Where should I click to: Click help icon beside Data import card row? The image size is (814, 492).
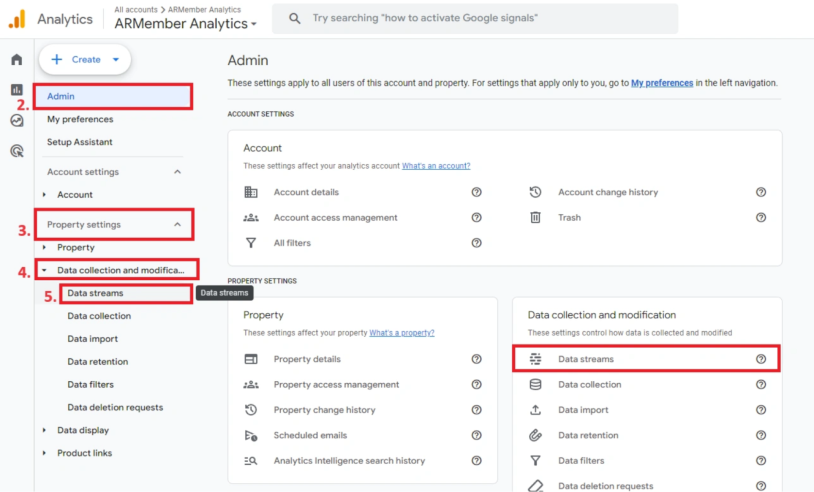[x=761, y=410]
